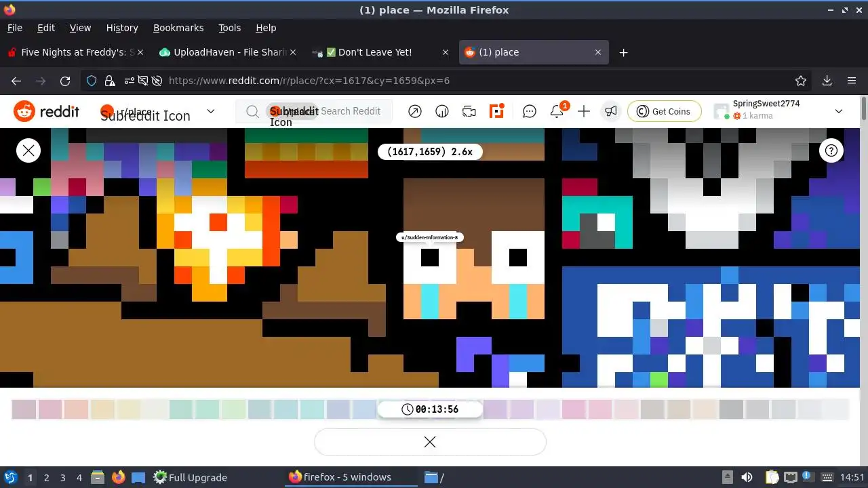Click the Reddit logo to go home
Viewport: 868px width, 488px height.
click(47, 111)
